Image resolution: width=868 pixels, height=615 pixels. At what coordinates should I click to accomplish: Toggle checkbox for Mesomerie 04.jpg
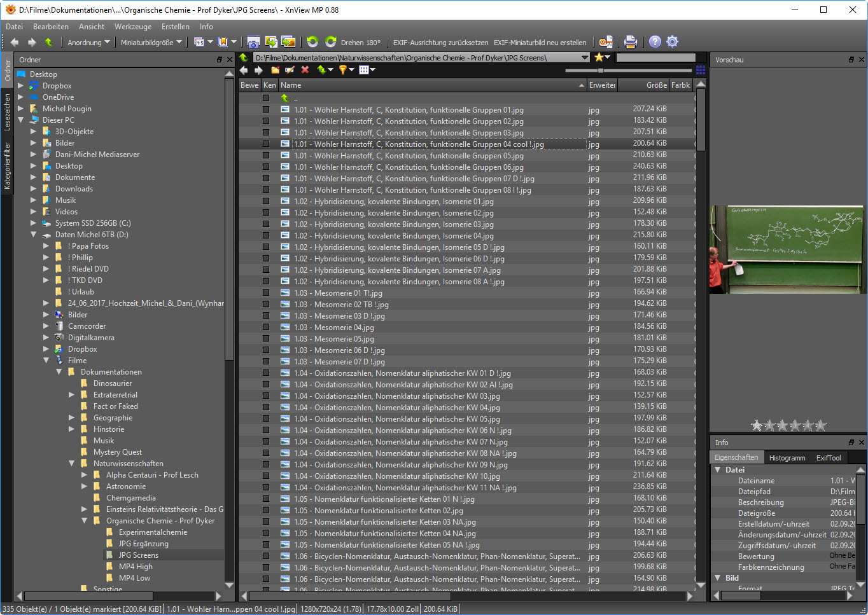tap(266, 327)
